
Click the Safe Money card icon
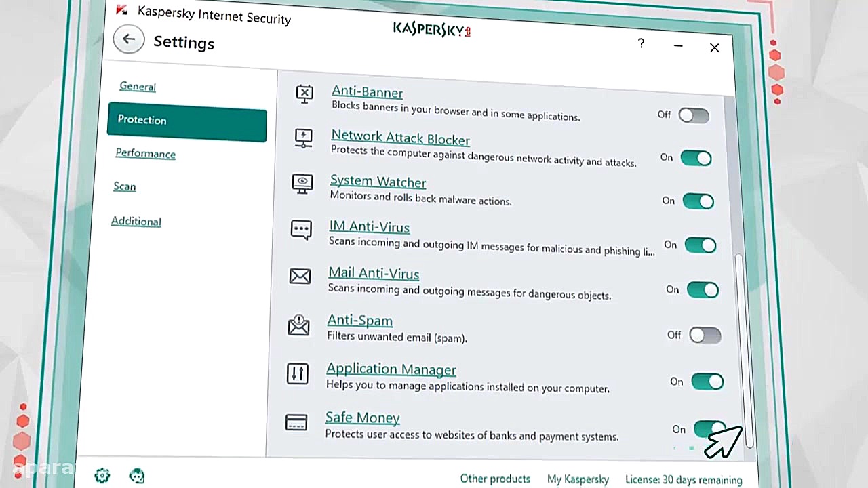pos(296,422)
